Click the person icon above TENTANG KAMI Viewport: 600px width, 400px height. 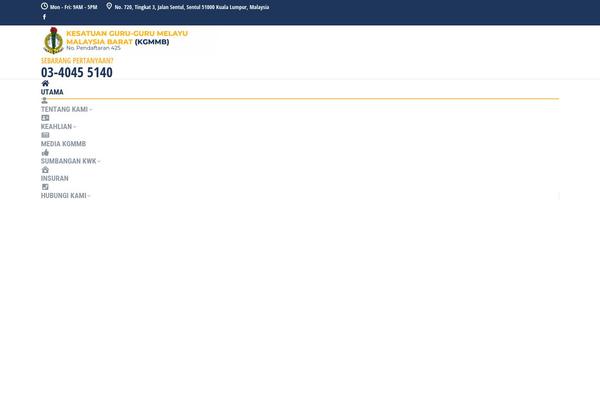click(44, 101)
